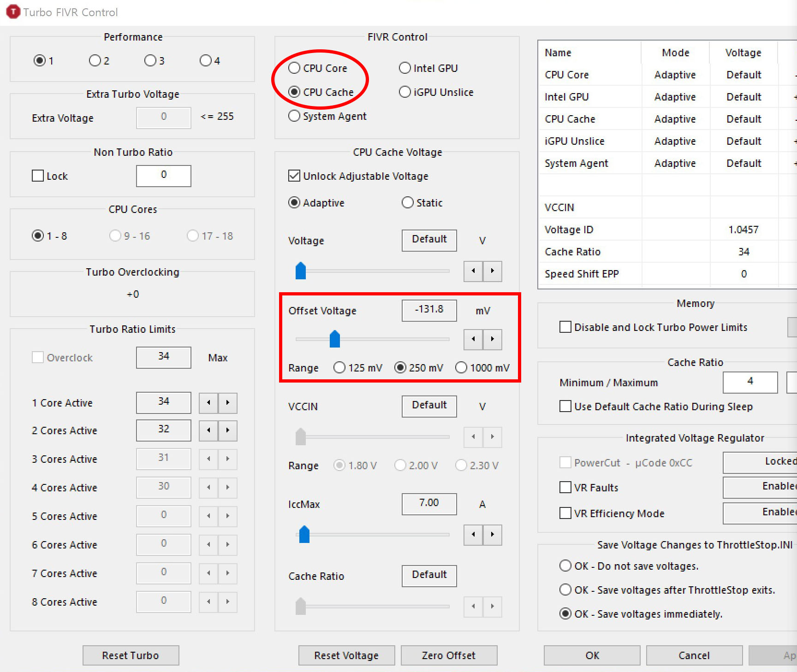The image size is (797, 672).
Task: Raise 1 Core Active ratio arrow
Action: pyautogui.click(x=227, y=403)
